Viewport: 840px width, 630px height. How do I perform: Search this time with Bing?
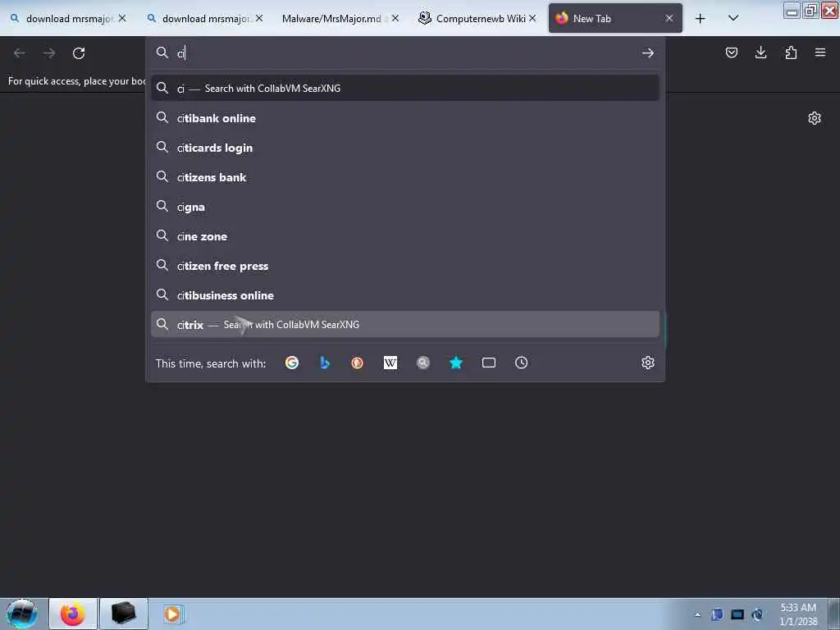(x=325, y=363)
